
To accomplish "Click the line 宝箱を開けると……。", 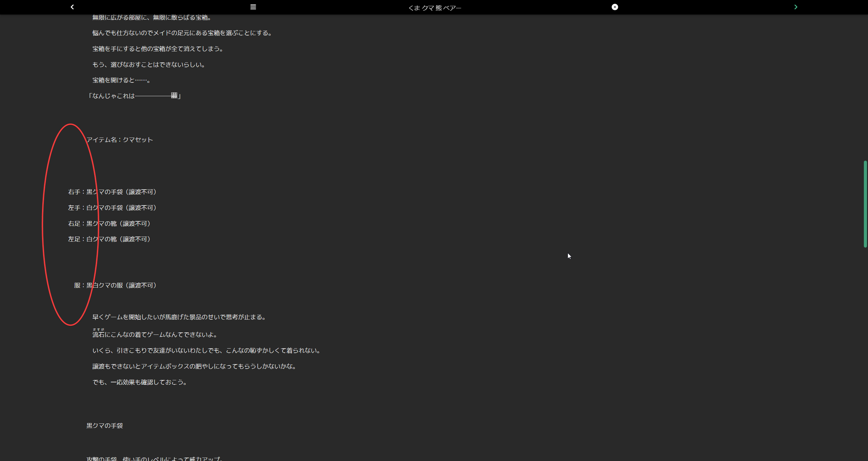I will (x=122, y=80).
